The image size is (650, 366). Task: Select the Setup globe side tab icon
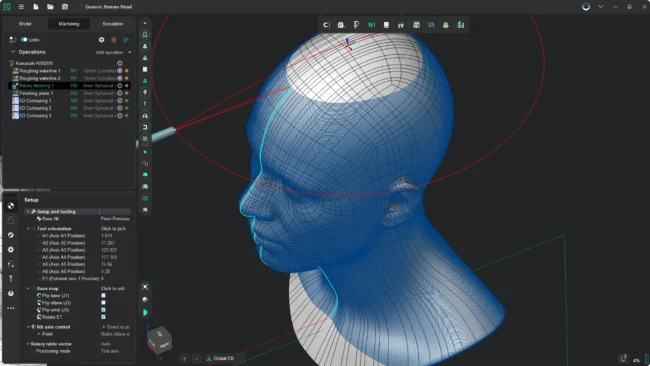click(x=11, y=206)
